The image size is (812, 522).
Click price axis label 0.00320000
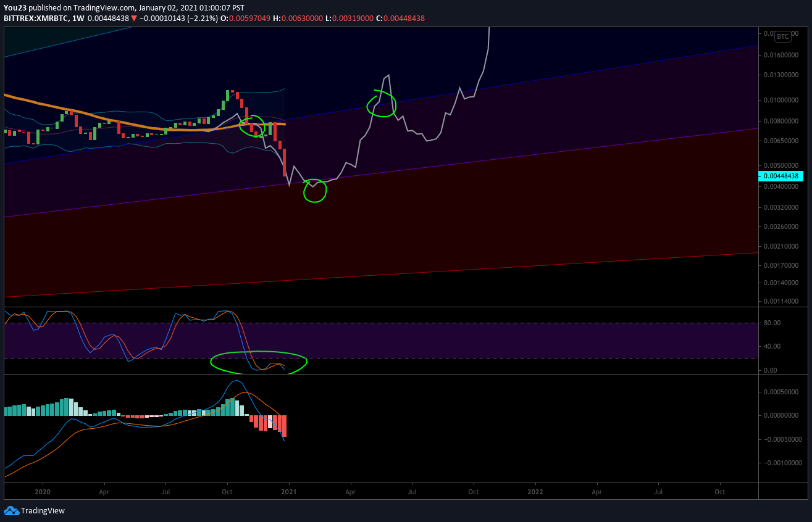point(781,208)
